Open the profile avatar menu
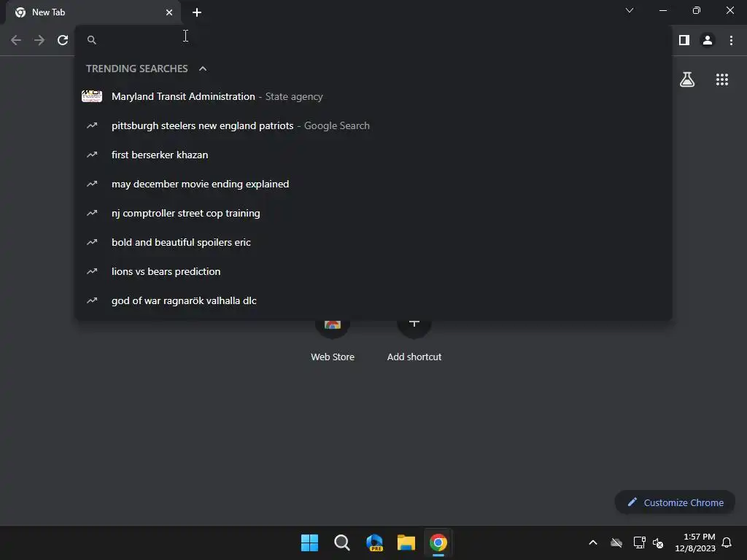This screenshot has height=560, width=747. (x=708, y=41)
